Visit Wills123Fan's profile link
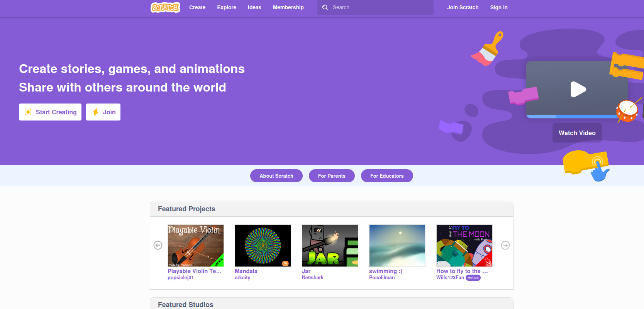Viewport: 644px width, 309px height. [450, 278]
